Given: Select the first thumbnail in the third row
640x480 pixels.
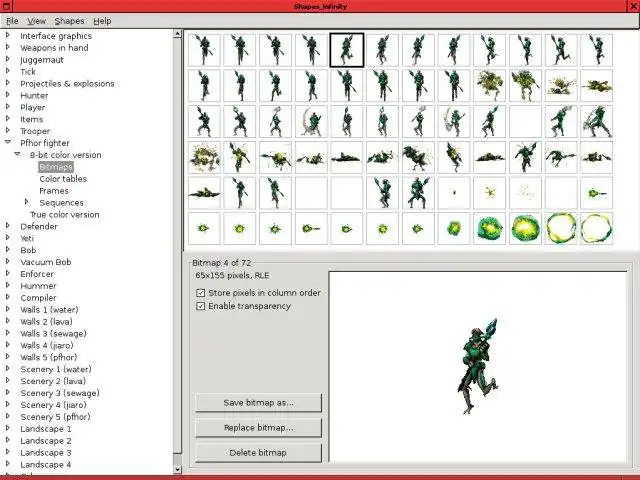Looking at the screenshot, I should click(x=204, y=122).
